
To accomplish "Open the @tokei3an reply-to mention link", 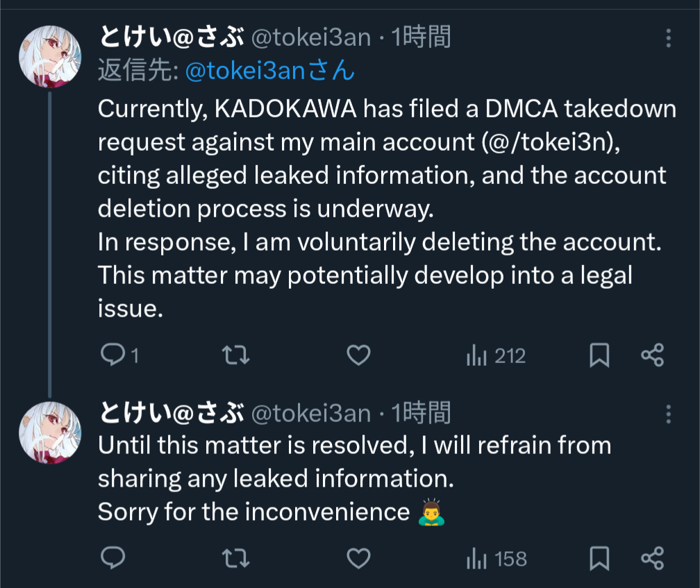I will (271, 70).
